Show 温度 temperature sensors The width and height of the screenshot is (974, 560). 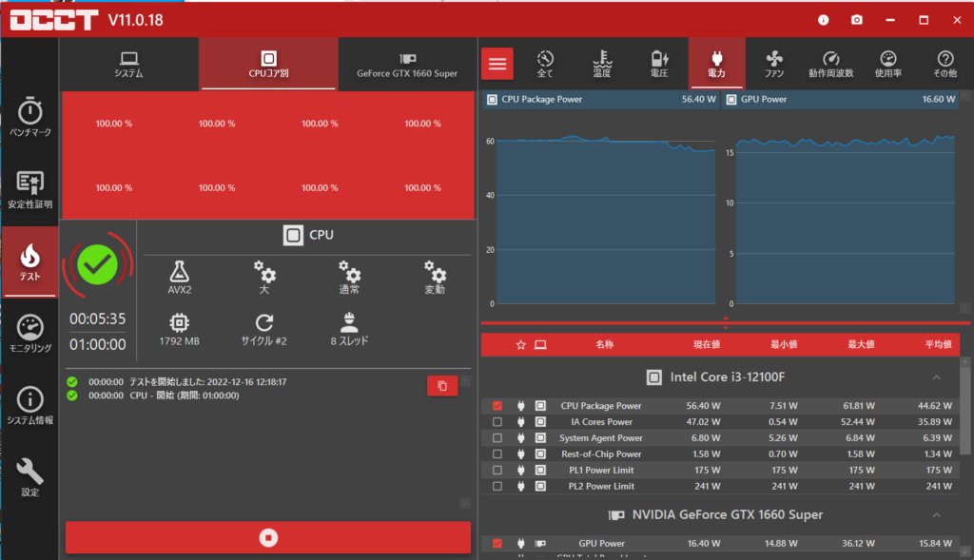coord(602,64)
